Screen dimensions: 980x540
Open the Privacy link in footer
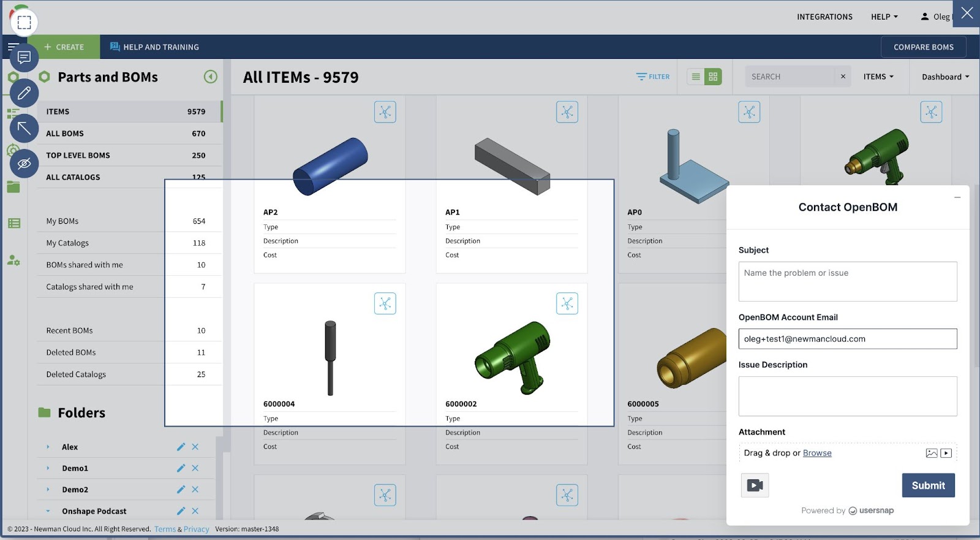click(196, 529)
